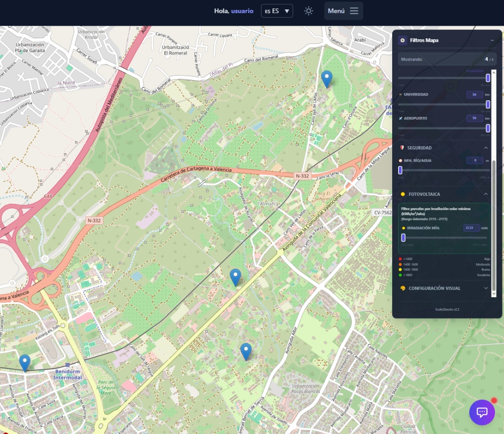This screenshot has width=504, height=434.
Task: Click the map pin near Benidorm Intermodal
Action: pos(24,362)
